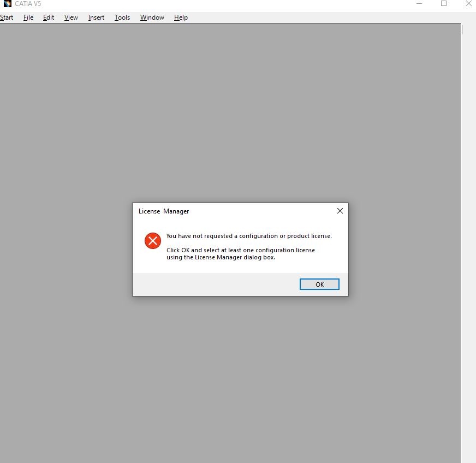
Task: Open the Help menu
Action: (181, 17)
